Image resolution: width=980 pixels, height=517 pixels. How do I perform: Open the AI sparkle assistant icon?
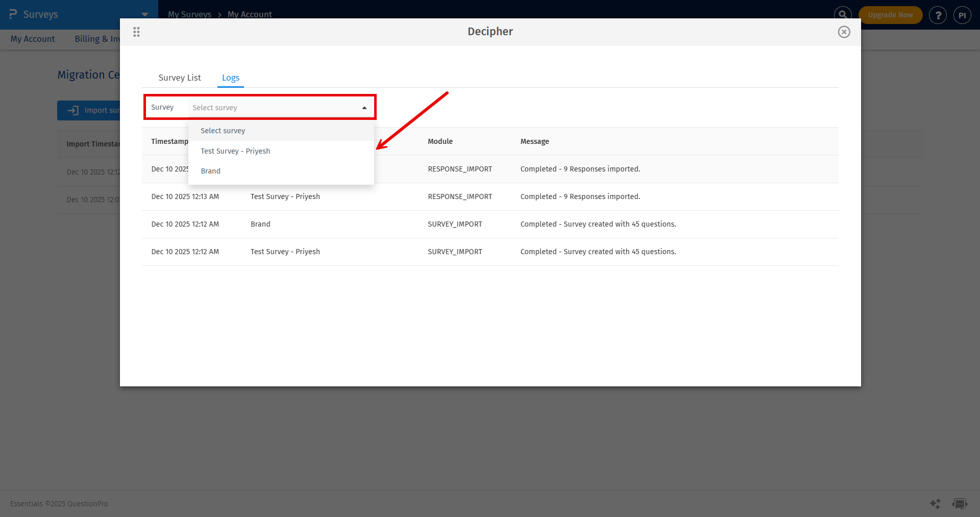(936, 504)
